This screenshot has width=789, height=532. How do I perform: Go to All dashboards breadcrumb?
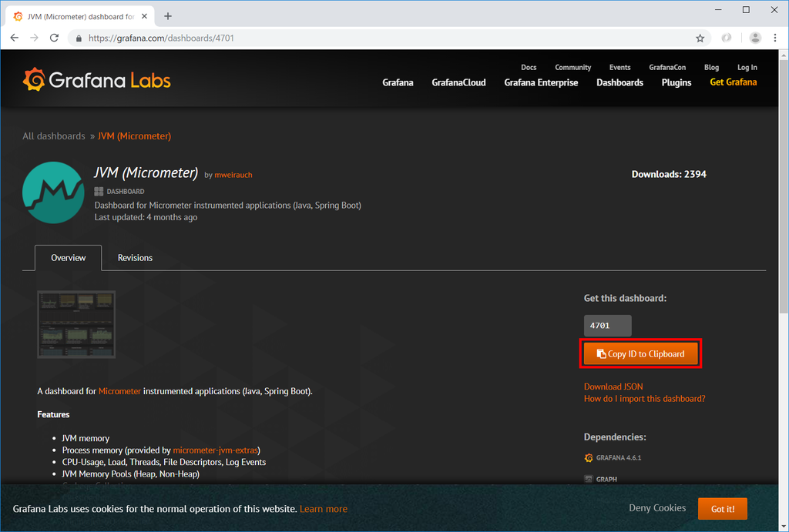[x=54, y=136]
